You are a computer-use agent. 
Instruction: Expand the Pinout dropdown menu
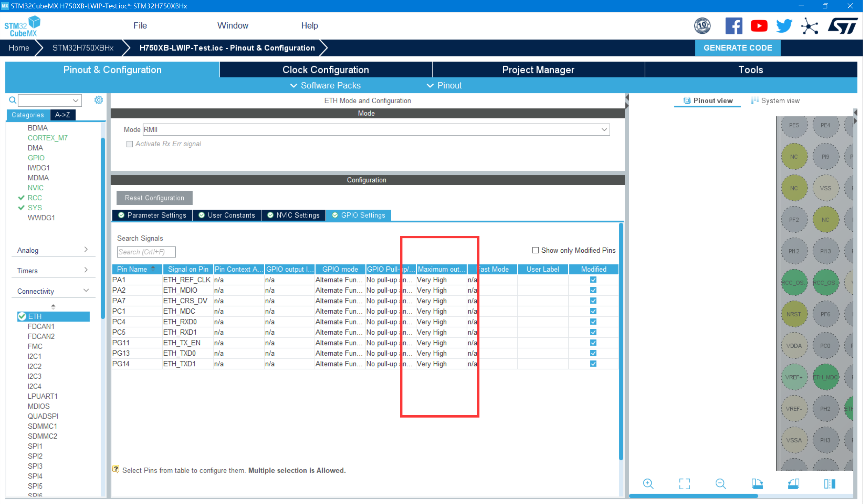coord(444,85)
